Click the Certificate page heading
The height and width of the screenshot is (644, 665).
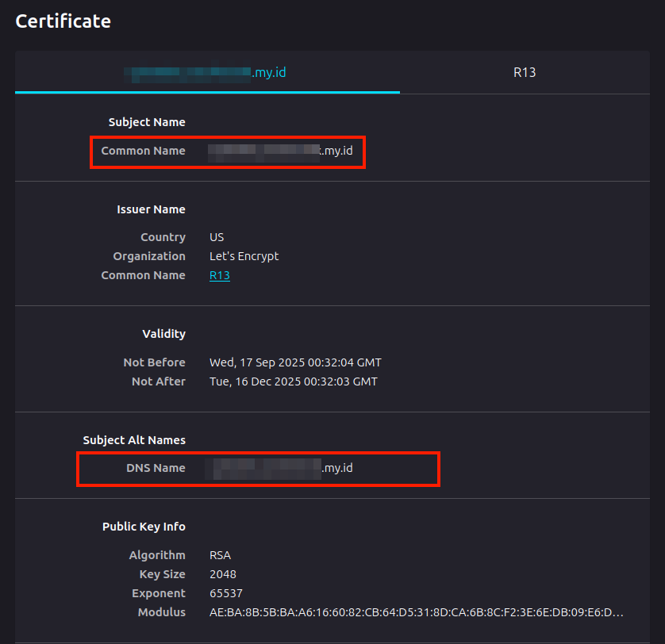[63, 21]
